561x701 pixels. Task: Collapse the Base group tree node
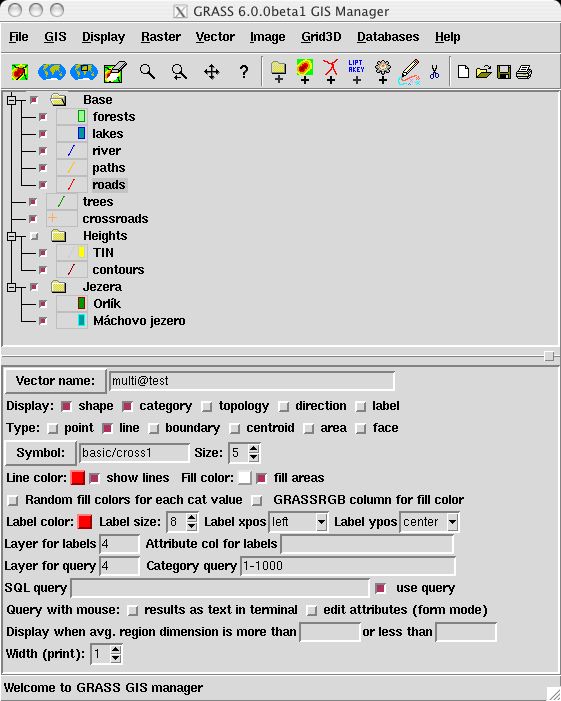pos(12,100)
